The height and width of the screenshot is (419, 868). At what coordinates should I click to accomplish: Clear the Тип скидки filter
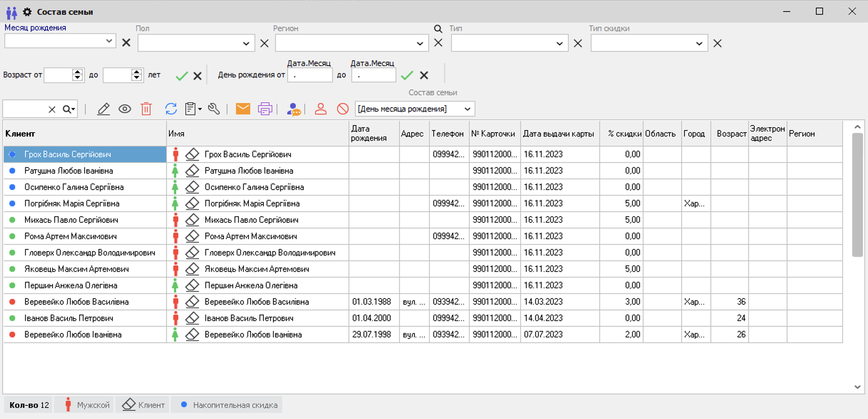coord(718,43)
